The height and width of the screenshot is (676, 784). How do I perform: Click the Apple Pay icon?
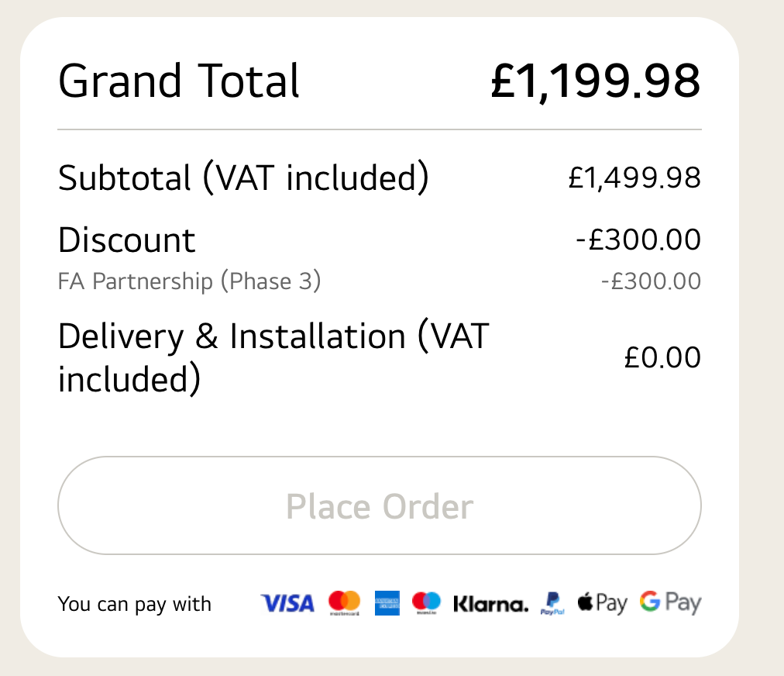(x=602, y=603)
